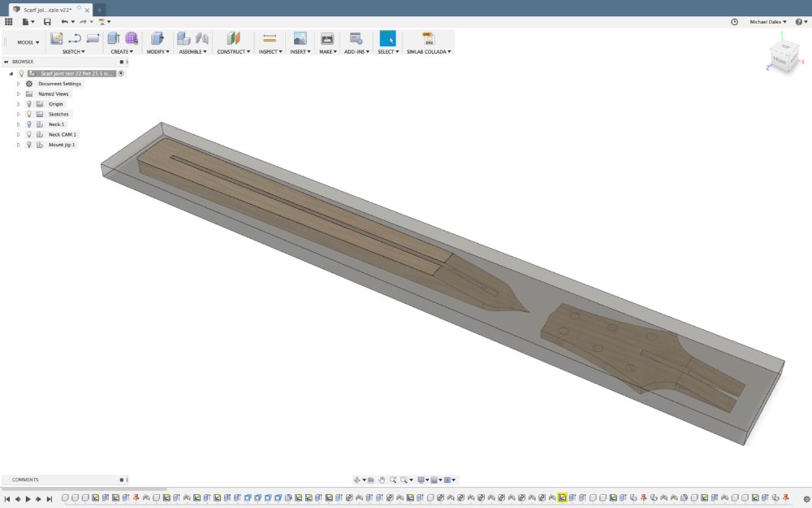
Task: Click the Redo arrow
Action: pos(83,22)
